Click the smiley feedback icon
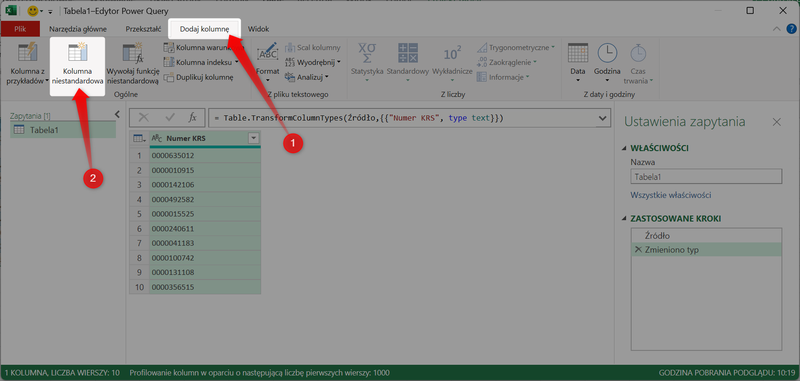 (33, 11)
